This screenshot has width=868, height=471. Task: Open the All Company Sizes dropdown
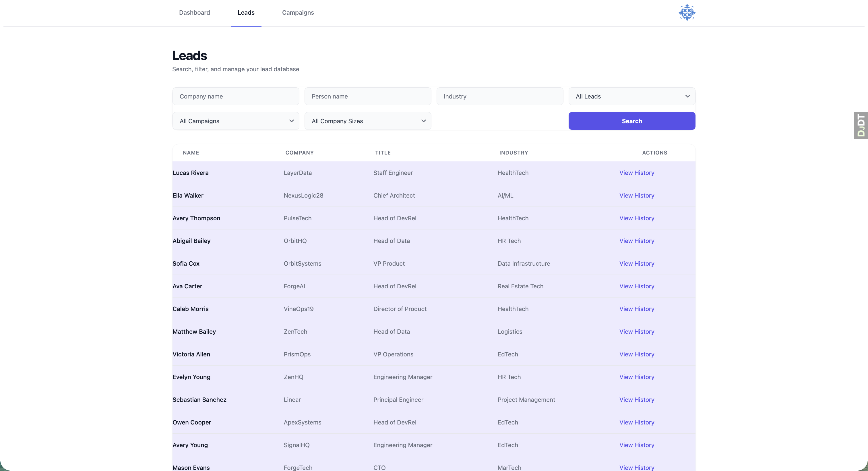tap(368, 121)
